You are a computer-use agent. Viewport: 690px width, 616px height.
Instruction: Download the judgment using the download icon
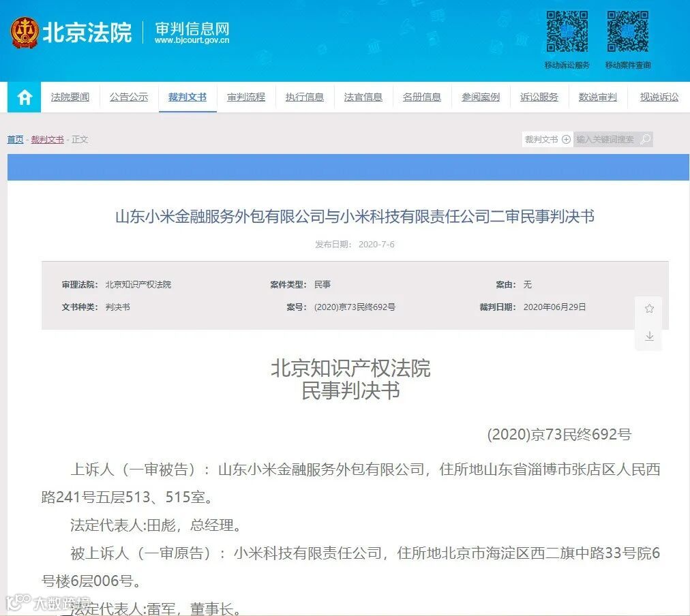(x=649, y=337)
